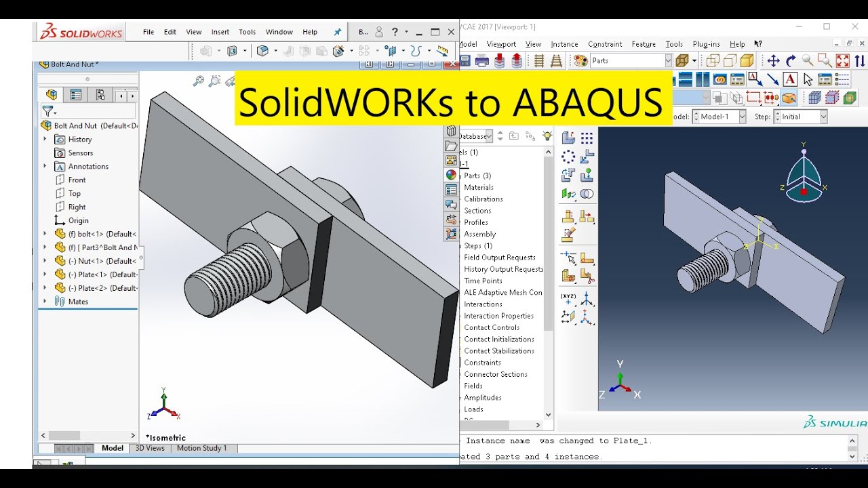Open the SolidWorks Appearances color wheel pane
Image resolution: width=868 pixels, height=488 pixels.
click(x=451, y=175)
